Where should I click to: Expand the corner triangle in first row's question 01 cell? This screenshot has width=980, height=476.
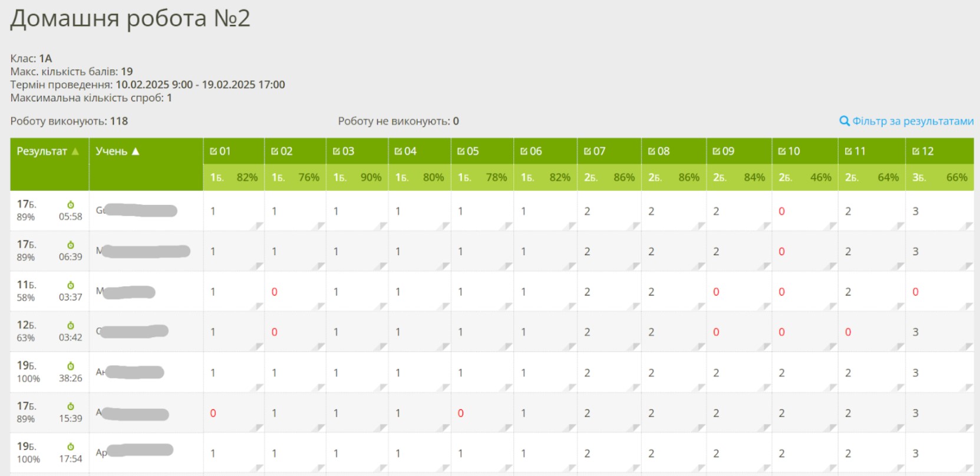(258, 226)
